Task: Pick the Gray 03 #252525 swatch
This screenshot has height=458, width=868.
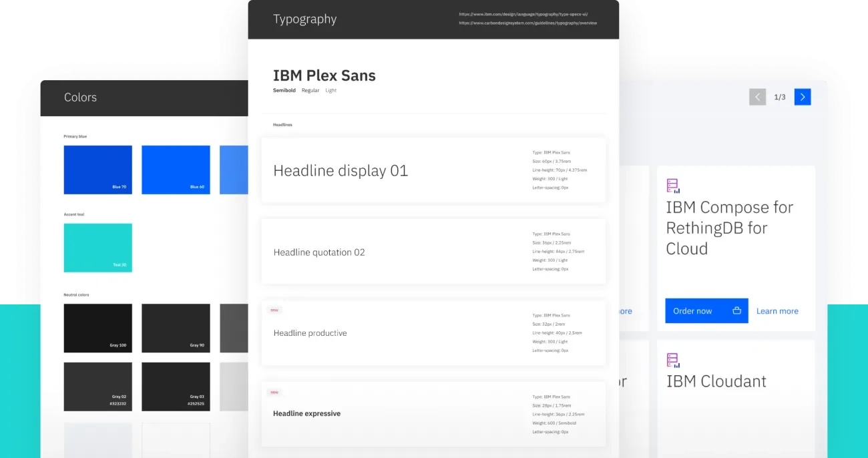Action: [176, 387]
